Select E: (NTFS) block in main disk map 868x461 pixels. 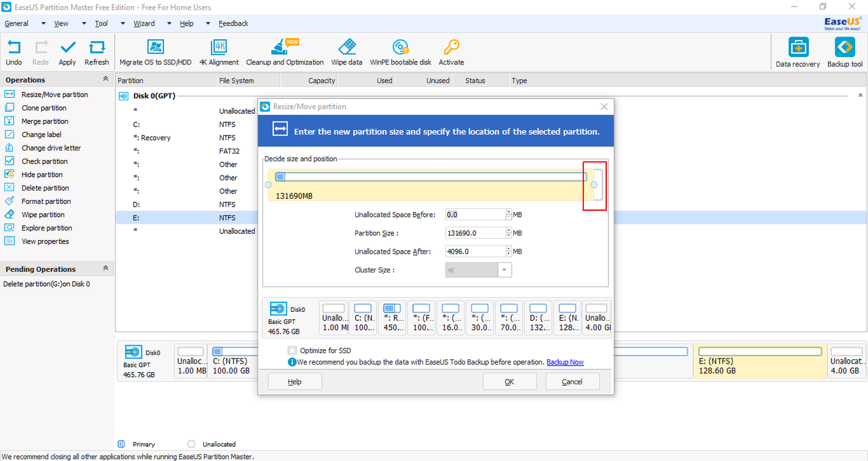coord(759,361)
